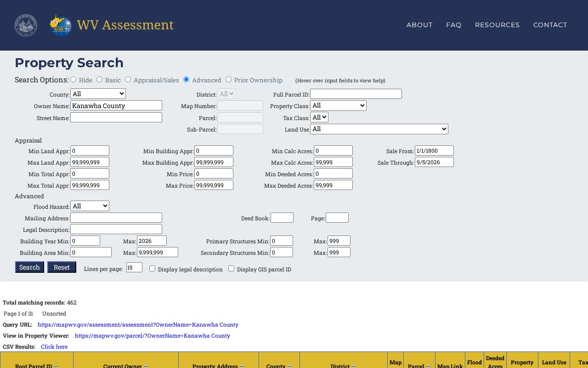Focus the Lines per page field
Screen dimensions: 588x368
pos(134,267)
